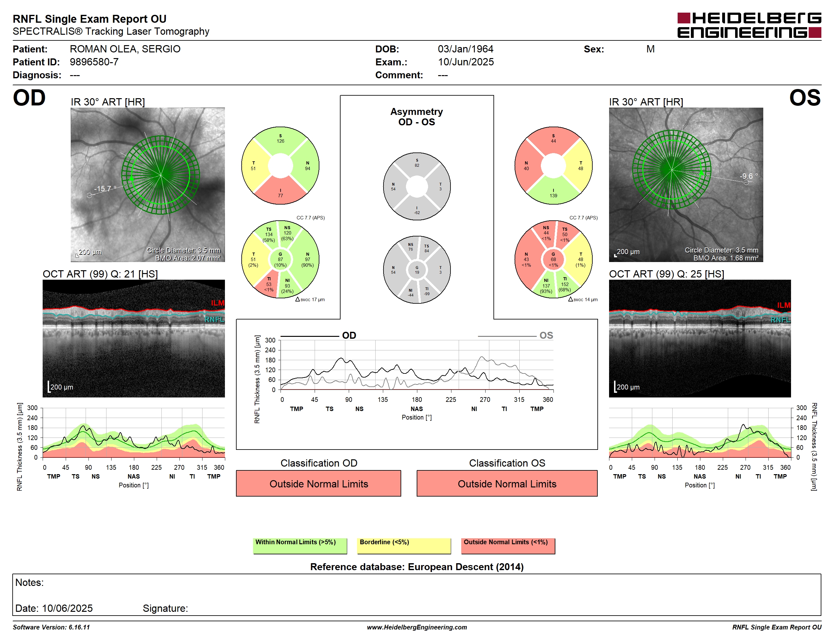Click the RNFL label on OS scan
Viewport: 834px width, 644px height.
coord(780,320)
